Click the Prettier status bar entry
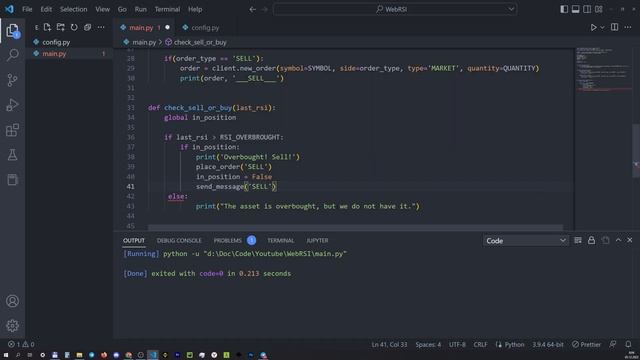 587,344
